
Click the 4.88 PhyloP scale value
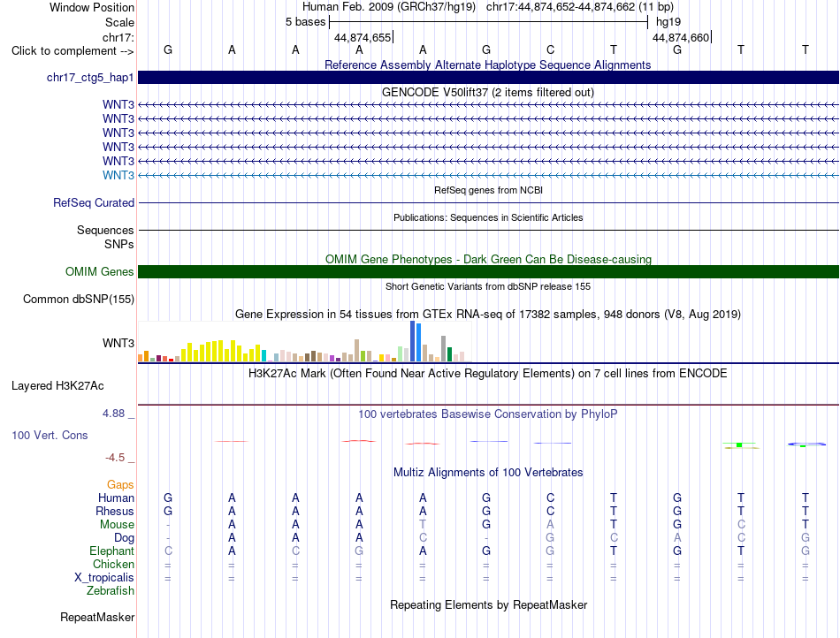point(113,414)
